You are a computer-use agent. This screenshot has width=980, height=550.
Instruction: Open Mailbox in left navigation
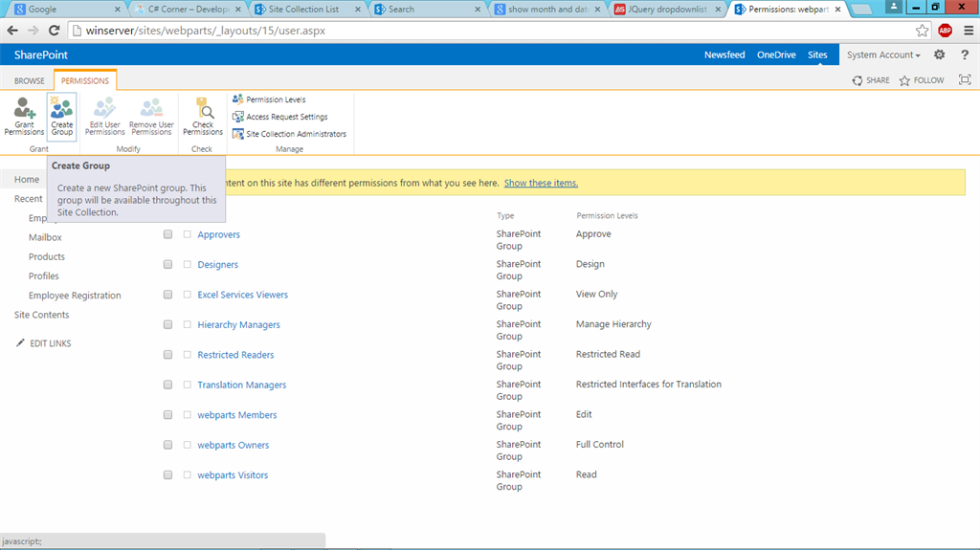[45, 237]
